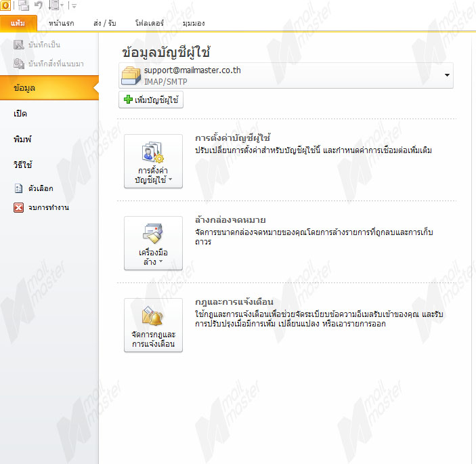The width and height of the screenshot is (476, 464).
Task: Select เปิด in the backstage sidebar
Action: (x=20, y=114)
